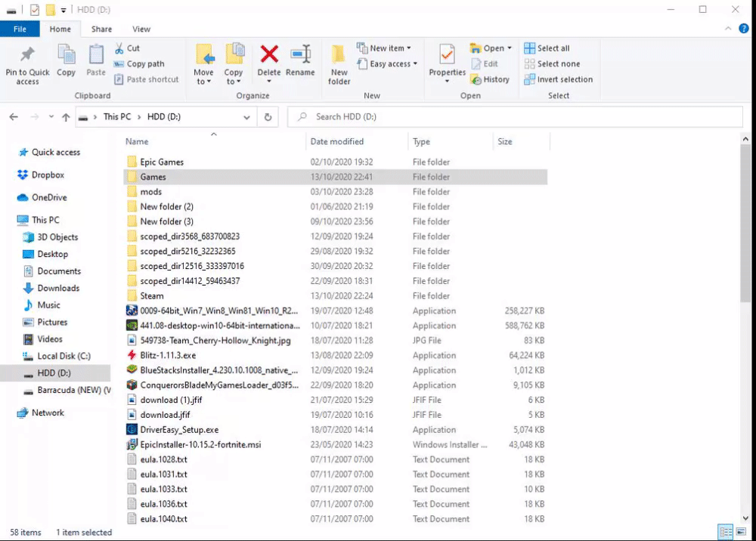Click the DriverEasy_Setup.exe icon
Screen dimensions: 756x541
pyautogui.click(x=132, y=429)
